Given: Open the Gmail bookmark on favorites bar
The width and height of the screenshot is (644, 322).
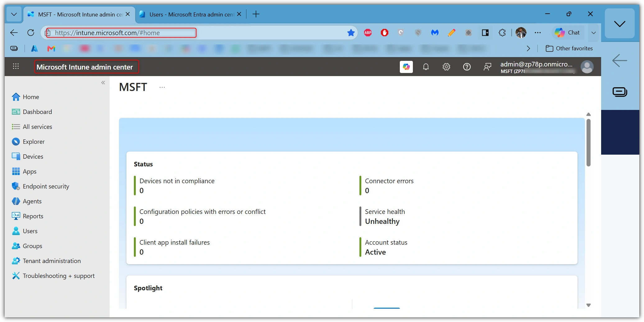Looking at the screenshot, I should [x=51, y=48].
